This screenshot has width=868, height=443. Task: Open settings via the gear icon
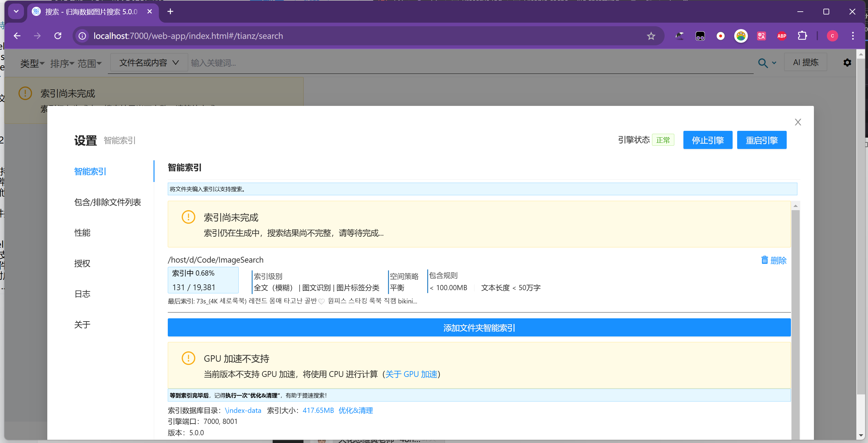tap(847, 62)
